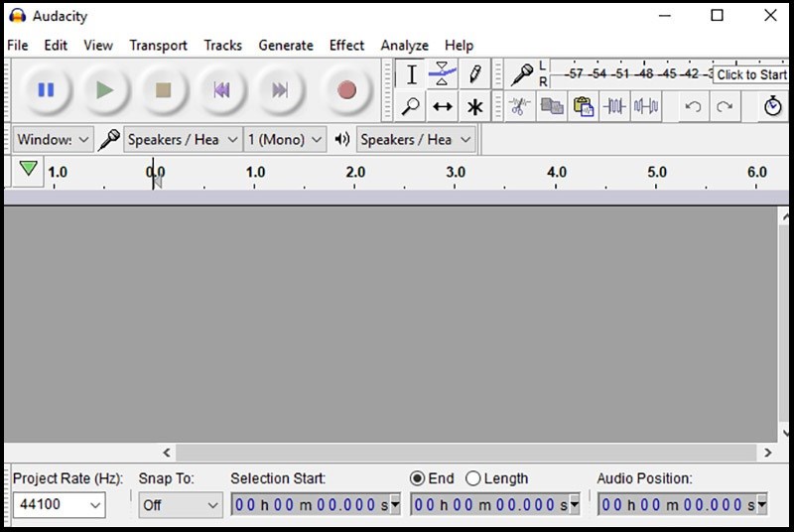Select the Length radio button
The height and width of the screenshot is (532, 794).
[473, 478]
